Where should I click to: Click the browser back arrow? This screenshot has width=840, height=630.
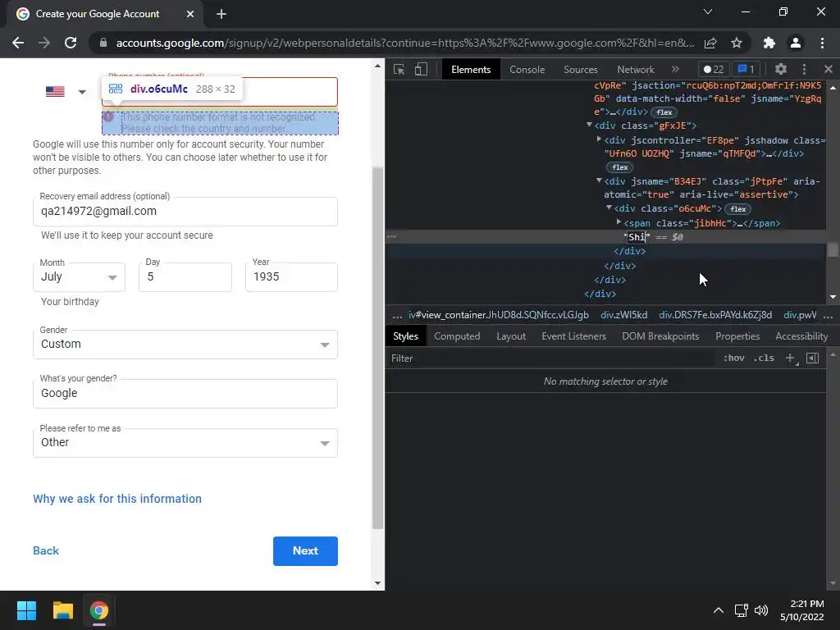click(x=18, y=43)
